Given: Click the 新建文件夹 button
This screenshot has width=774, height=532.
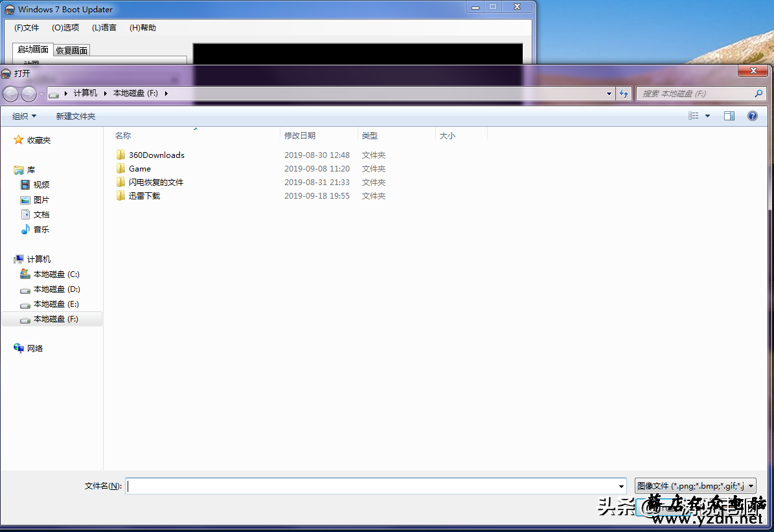Looking at the screenshot, I should 76,116.
